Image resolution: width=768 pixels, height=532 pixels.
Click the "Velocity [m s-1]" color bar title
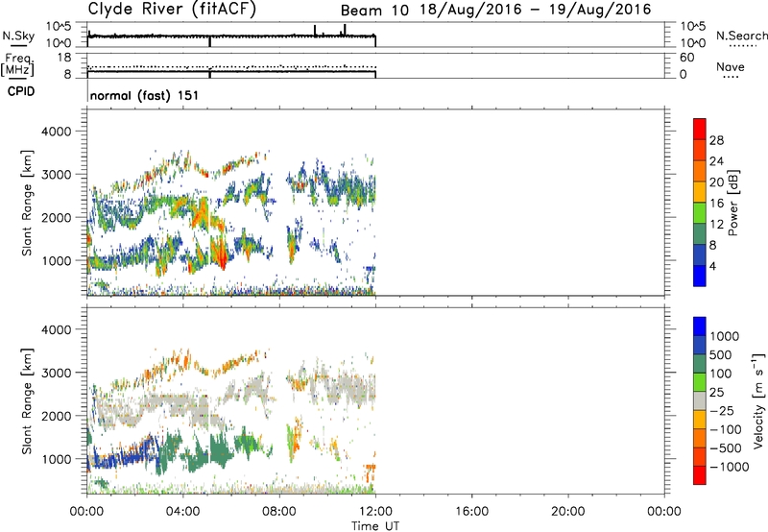pyautogui.click(x=758, y=399)
